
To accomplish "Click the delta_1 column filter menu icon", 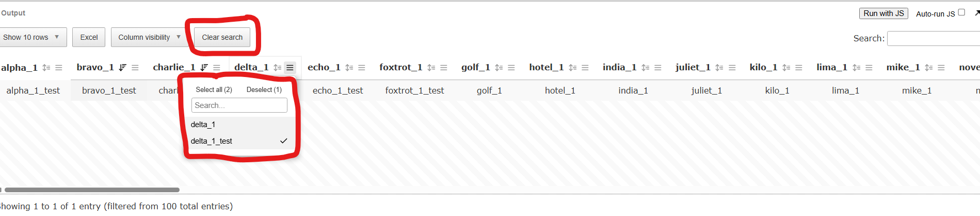I will point(290,68).
